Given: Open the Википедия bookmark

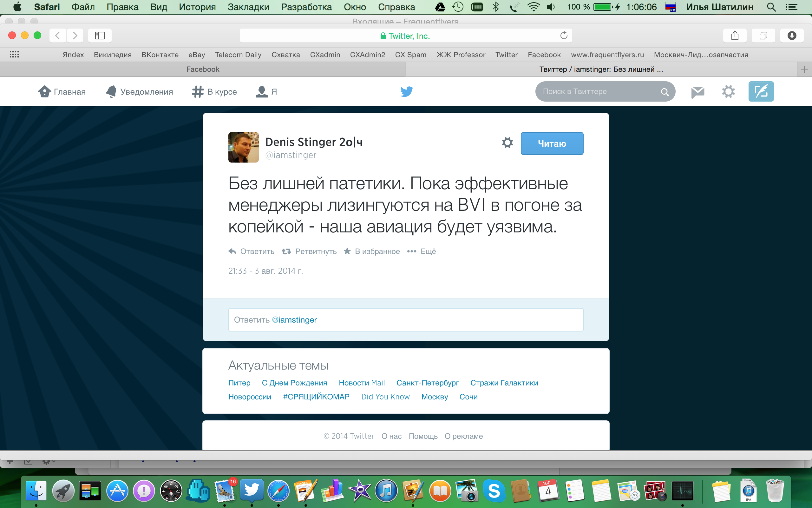Looking at the screenshot, I should (x=113, y=54).
